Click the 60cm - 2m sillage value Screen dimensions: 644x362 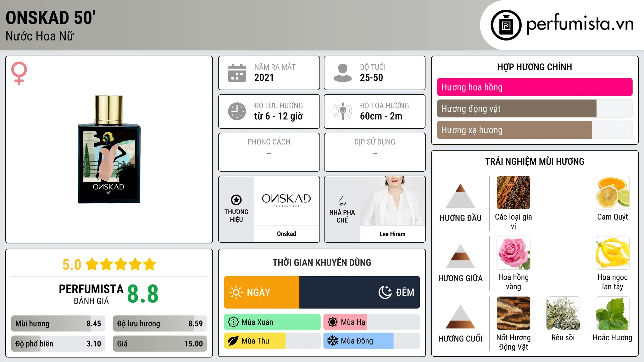click(x=381, y=116)
